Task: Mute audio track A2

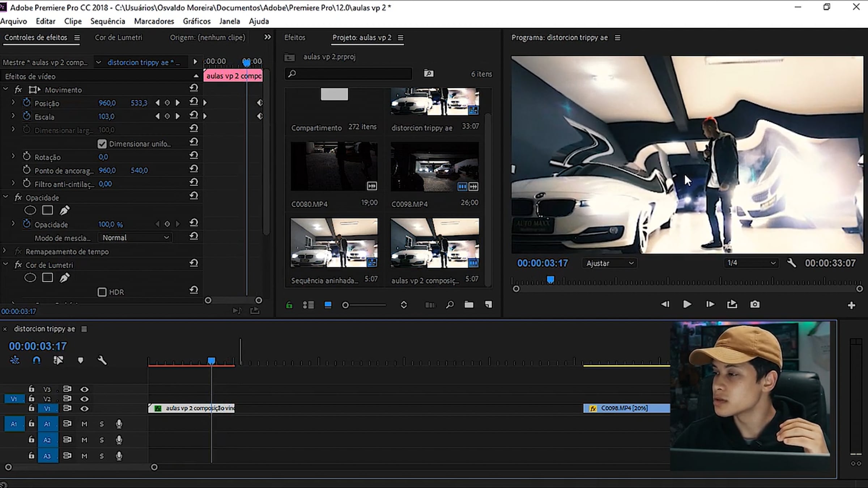Action: click(84, 440)
